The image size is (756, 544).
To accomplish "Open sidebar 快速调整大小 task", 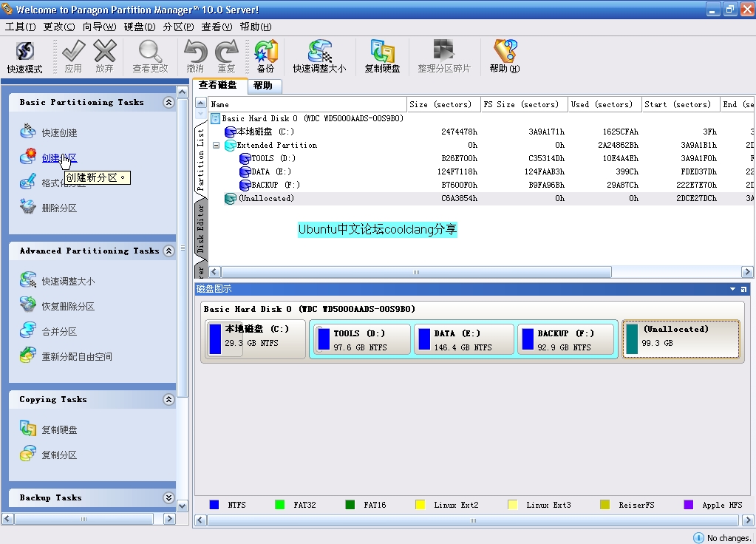I will coord(68,281).
